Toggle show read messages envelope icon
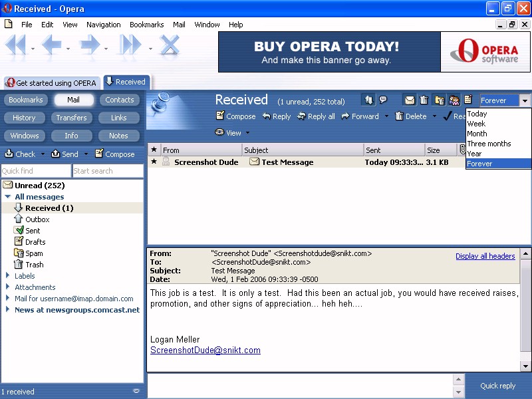The height and width of the screenshot is (399, 532). [410, 100]
